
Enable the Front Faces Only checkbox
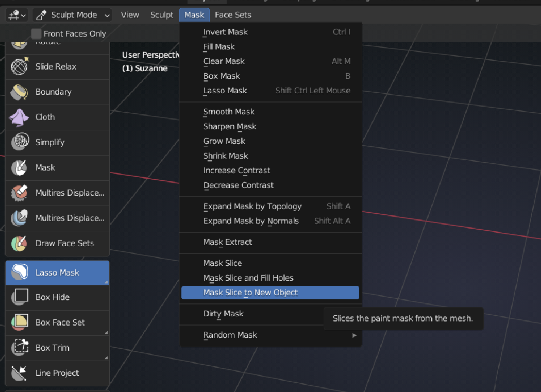(36, 33)
